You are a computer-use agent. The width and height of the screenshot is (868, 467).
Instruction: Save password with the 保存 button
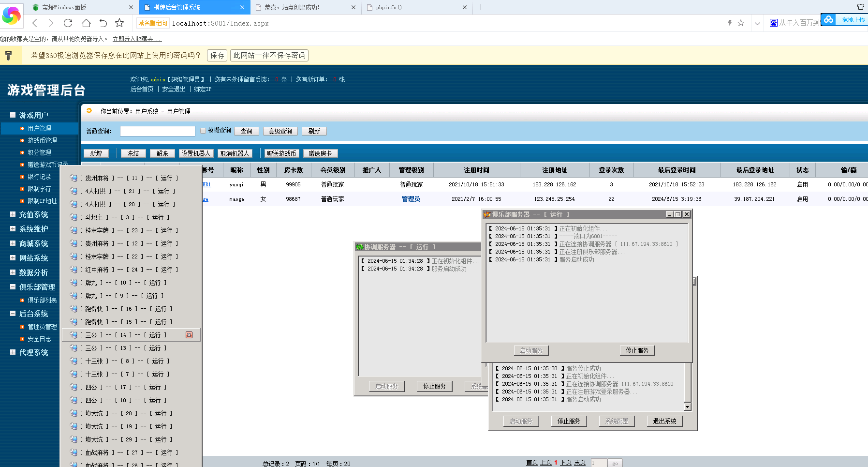[x=217, y=55]
